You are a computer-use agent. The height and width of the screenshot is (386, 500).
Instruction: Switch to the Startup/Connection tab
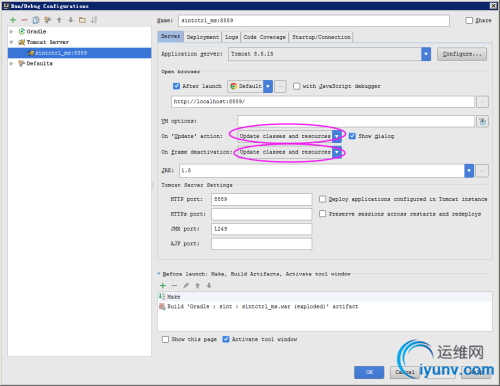coord(321,37)
